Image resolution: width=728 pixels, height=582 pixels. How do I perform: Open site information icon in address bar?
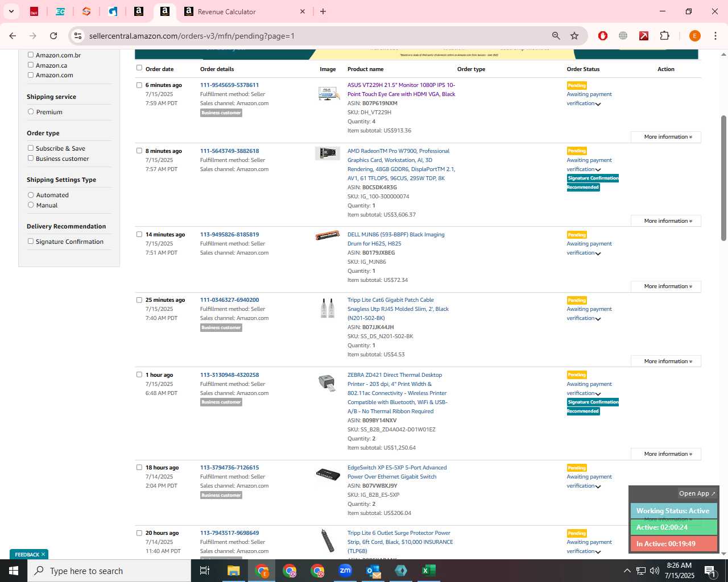78,36
